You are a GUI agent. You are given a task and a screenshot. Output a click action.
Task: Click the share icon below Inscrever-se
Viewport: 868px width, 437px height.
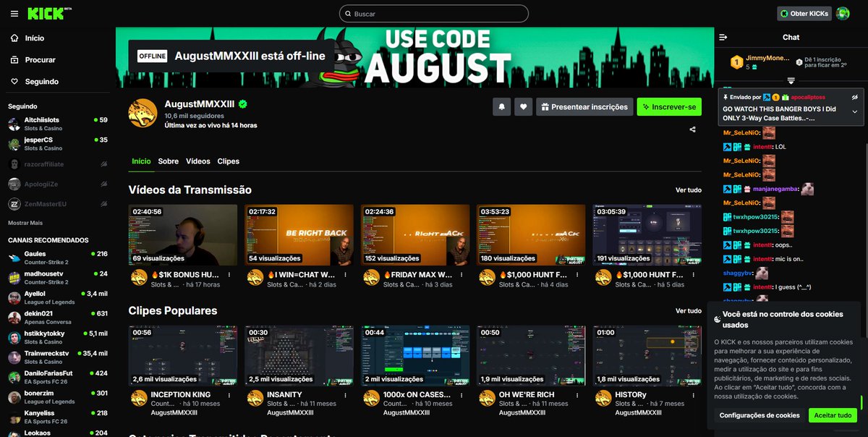(693, 130)
